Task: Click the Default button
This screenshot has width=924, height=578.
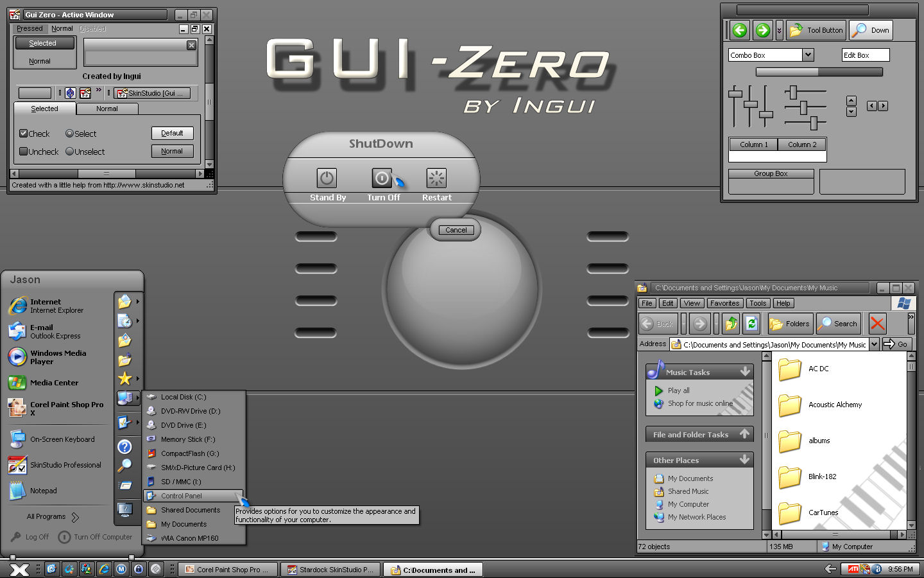Action: [x=172, y=133]
